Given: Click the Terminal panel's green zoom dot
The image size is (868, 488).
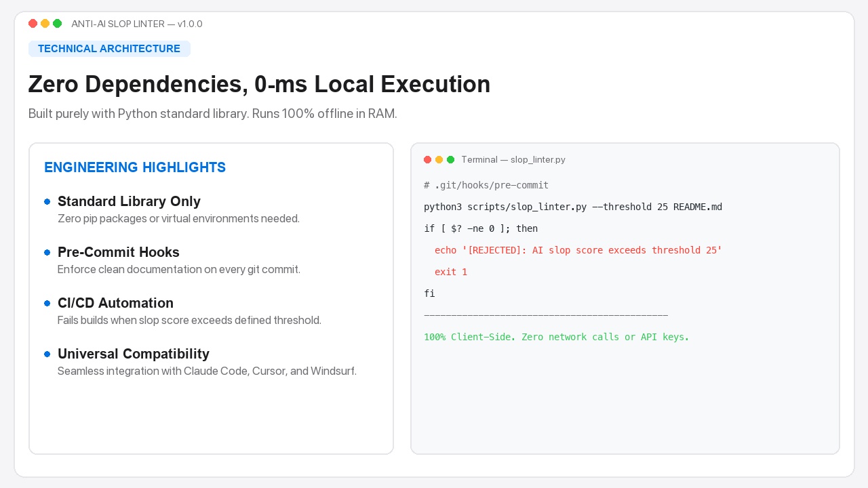Looking at the screenshot, I should [x=450, y=160].
